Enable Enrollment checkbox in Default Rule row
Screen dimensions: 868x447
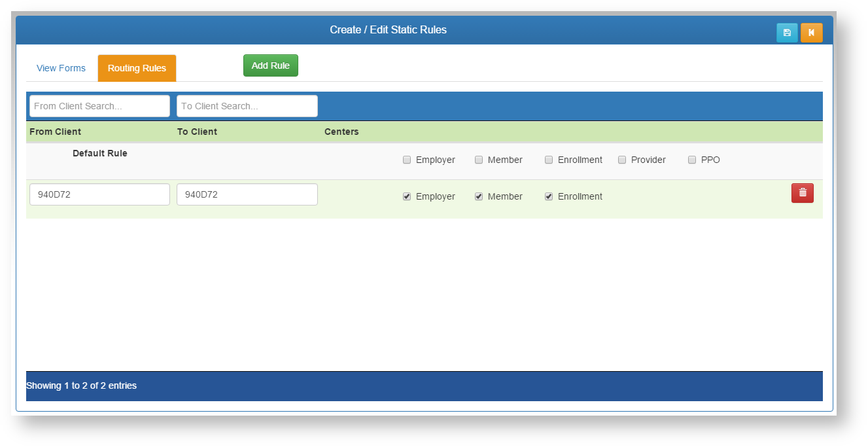click(x=549, y=160)
